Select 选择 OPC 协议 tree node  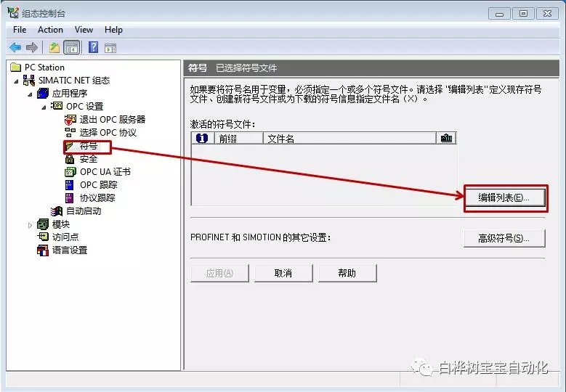click(x=108, y=132)
